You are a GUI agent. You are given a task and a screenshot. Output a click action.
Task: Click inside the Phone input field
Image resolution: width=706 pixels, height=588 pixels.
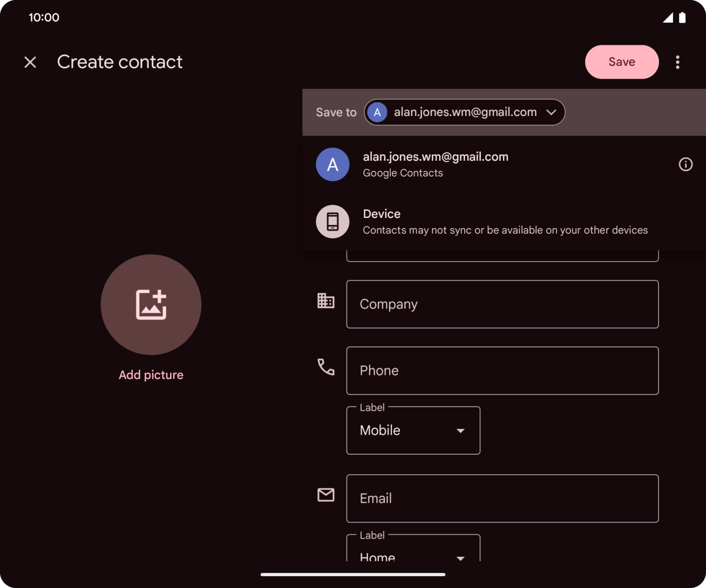(x=502, y=371)
